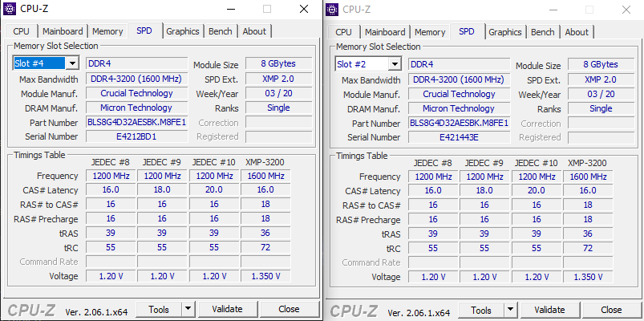Image resolution: width=644 pixels, height=321 pixels.
Task: Click the Part Number field in the Slot #4 window
Action: (137, 122)
